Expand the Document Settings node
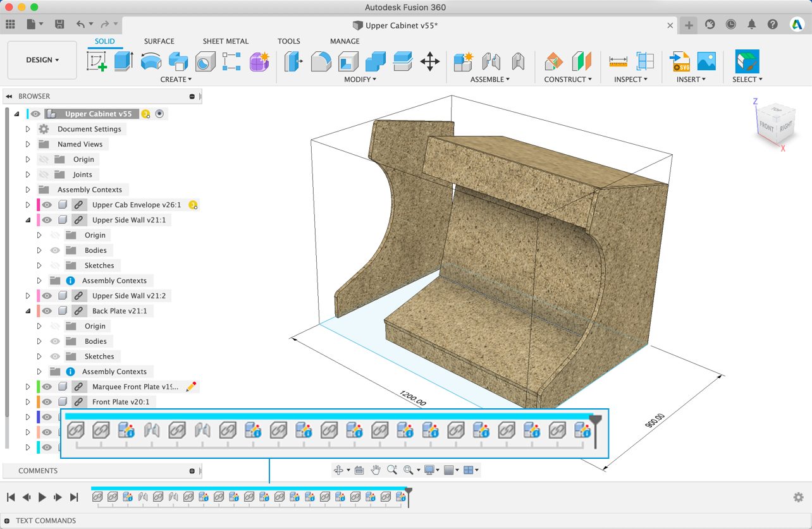The image size is (812, 529). [28, 129]
